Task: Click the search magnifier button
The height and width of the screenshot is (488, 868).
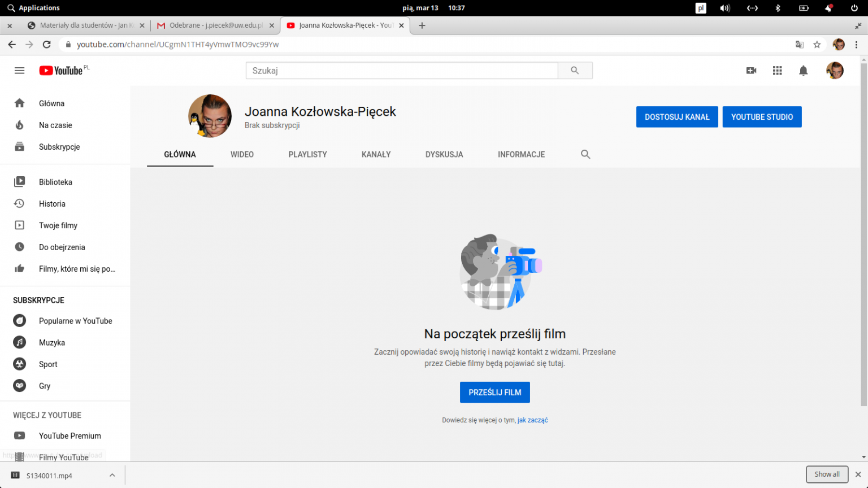Action: [575, 71]
